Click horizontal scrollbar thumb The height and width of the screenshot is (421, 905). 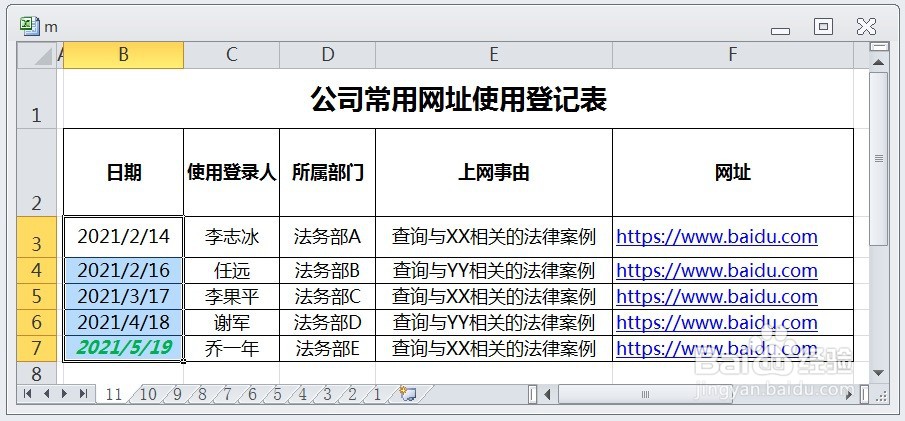click(645, 395)
